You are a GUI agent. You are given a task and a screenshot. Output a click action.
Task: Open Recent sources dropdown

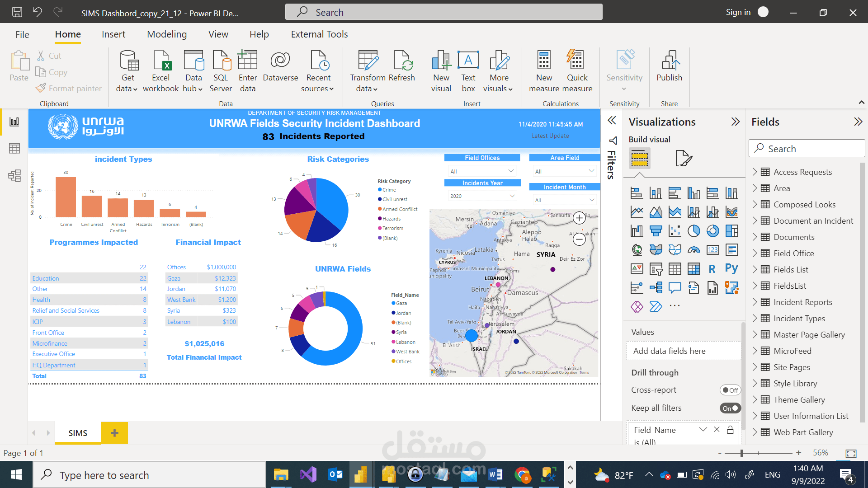pyautogui.click(x=318, y=71)
